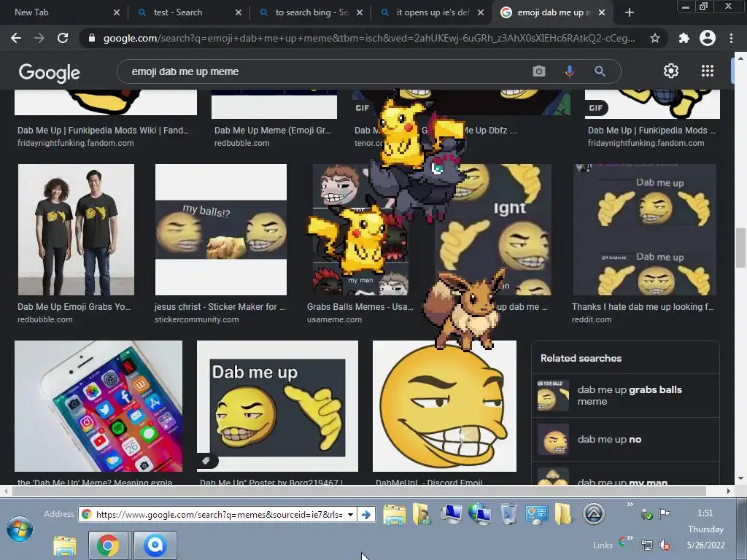Open the Chrome three-dot menu
The height and width of the screenshot is (560, 747).
click(x=731, y=38)
